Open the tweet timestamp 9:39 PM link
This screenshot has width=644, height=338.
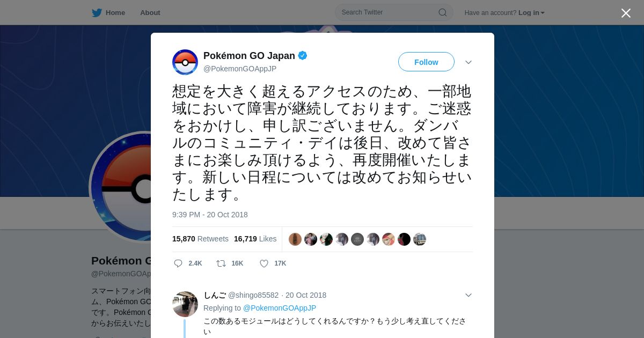pos(210,215)
